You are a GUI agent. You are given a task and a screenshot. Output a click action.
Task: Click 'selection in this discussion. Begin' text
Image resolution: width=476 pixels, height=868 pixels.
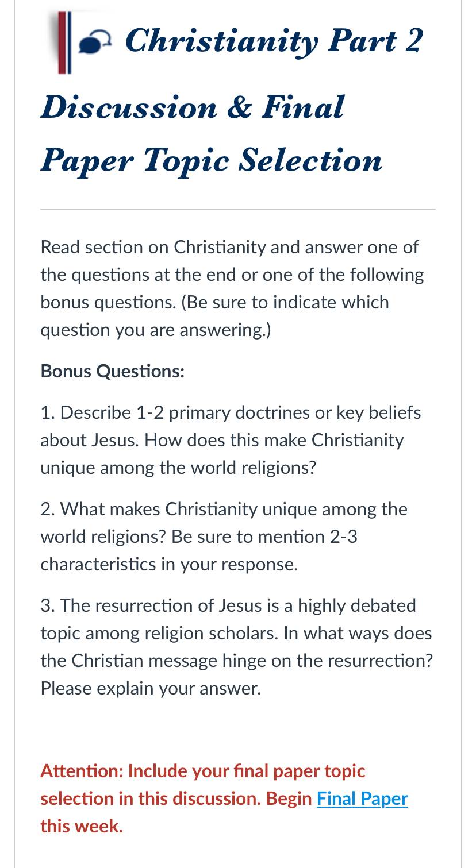tap(176, 798)
